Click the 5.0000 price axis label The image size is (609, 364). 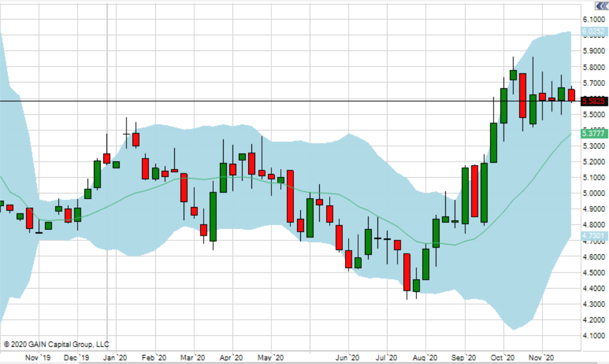594,193
